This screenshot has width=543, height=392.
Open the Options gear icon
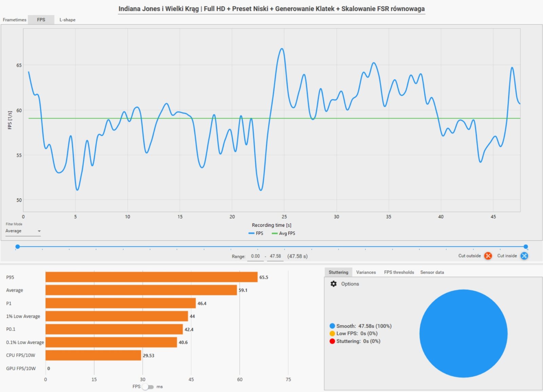334,284
